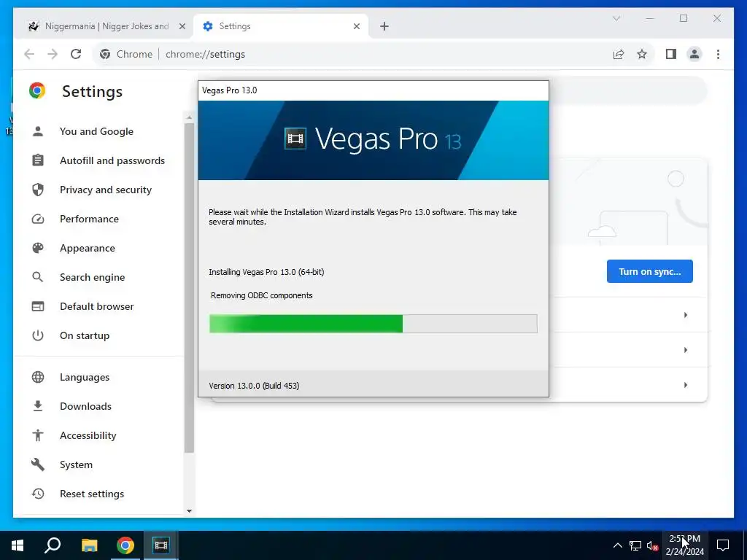Open the tab search dropdown chevron
The width and height of the screenshot is (747, 560).
coord(616,18)
